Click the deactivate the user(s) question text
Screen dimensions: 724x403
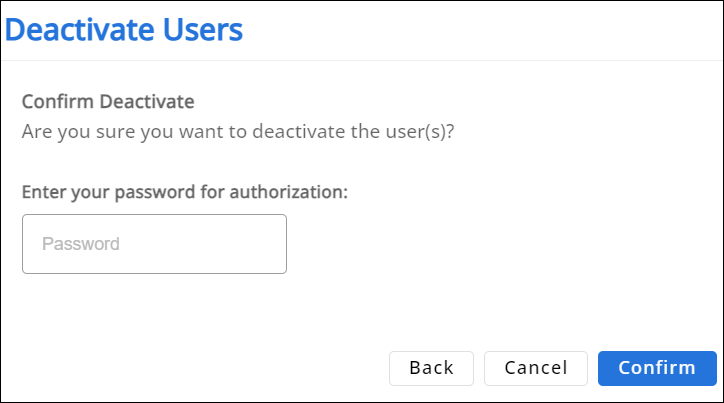click(x=239, y=131)
